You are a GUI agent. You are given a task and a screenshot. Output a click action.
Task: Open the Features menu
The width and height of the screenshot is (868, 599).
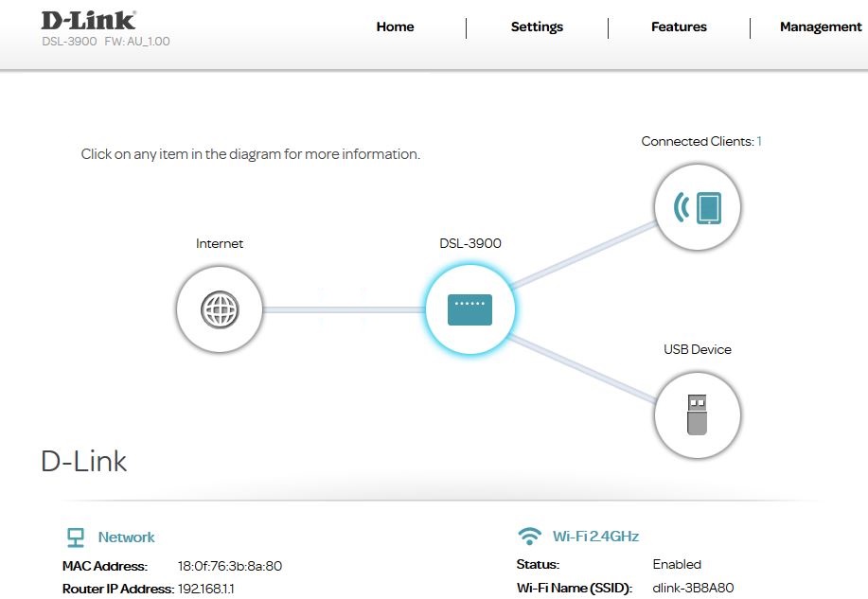[x=679, y=26]
